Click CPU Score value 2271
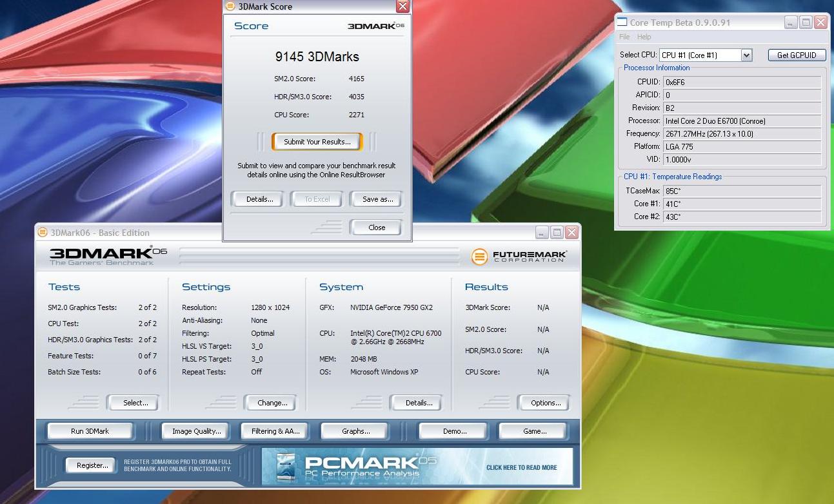 (x=357, y=115)
